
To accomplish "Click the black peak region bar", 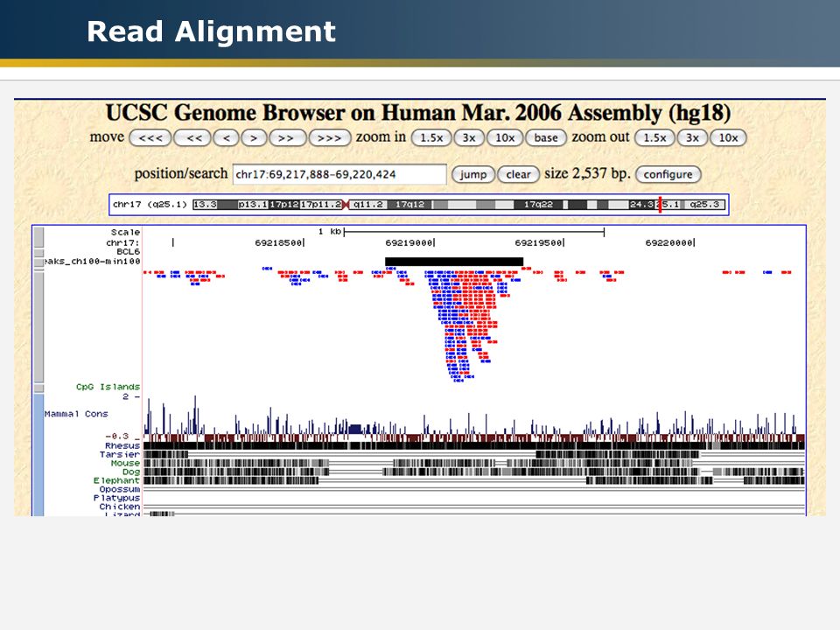I will [x=454, y=262].
